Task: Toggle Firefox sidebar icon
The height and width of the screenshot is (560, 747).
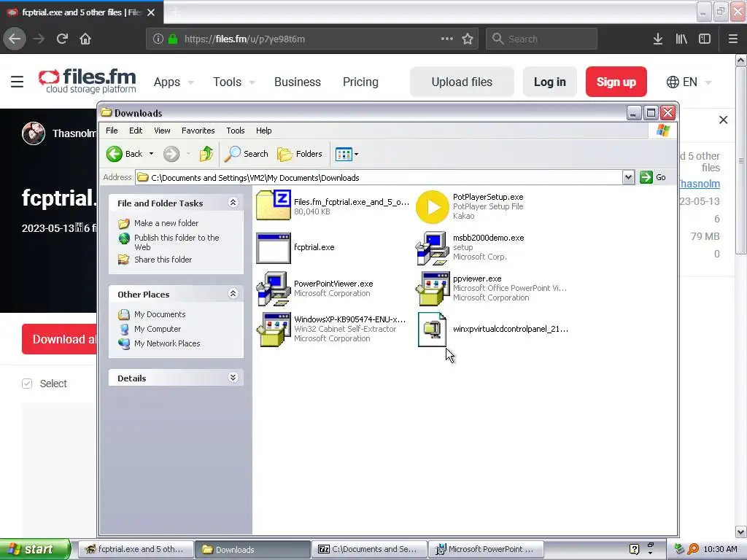Action: (x=705, y=39)
